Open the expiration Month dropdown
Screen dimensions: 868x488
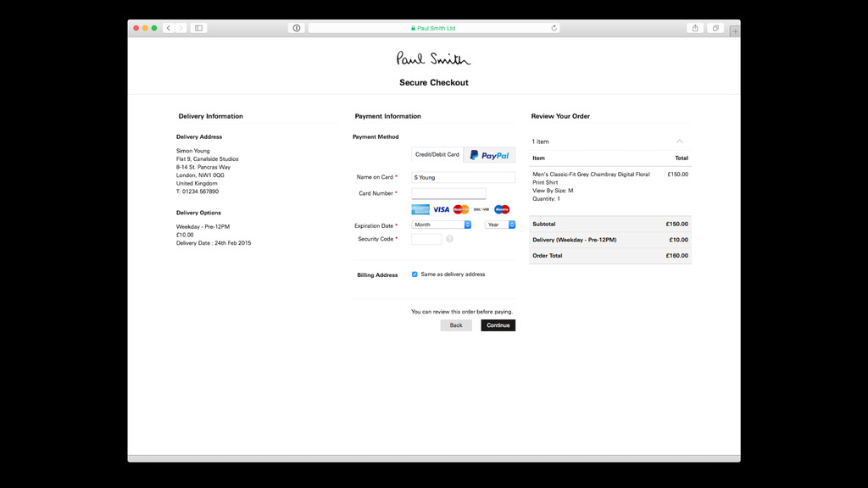tap(441, 225)
